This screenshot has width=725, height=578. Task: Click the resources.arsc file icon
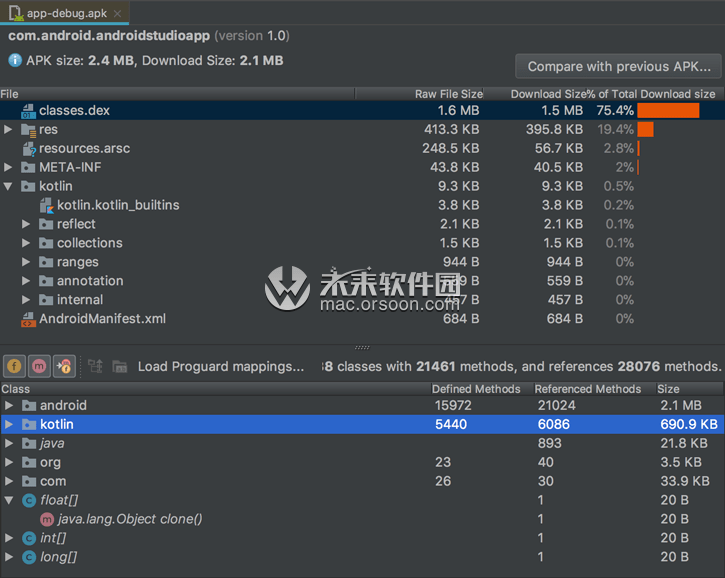tap(29, 149)
